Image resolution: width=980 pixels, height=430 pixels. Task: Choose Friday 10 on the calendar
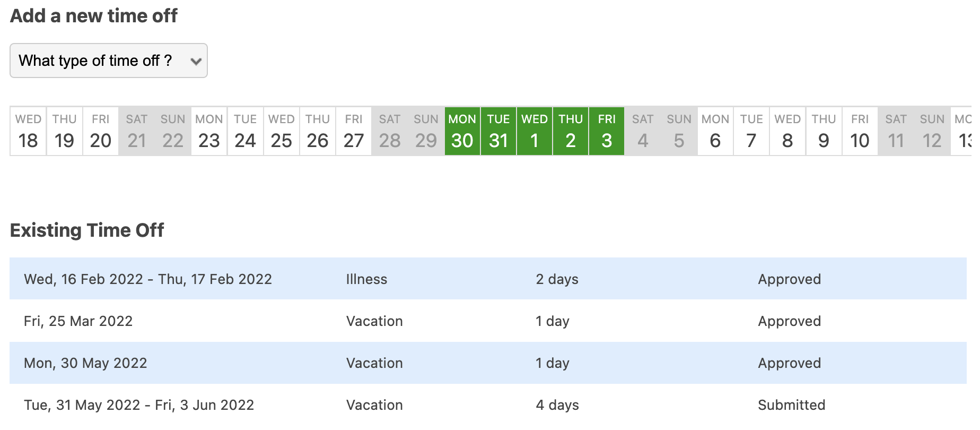[x=860, y=131]
